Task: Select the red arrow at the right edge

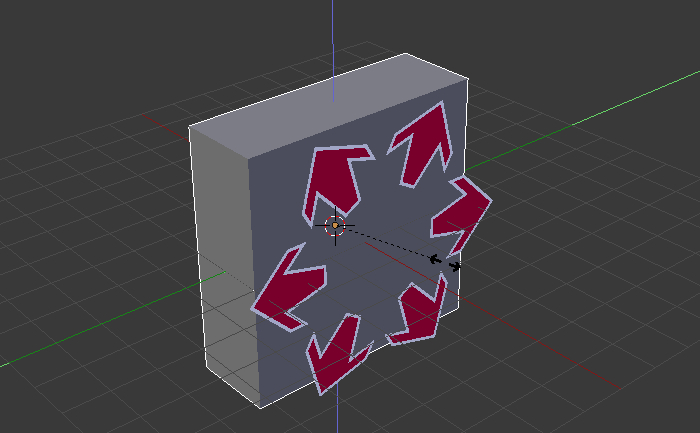Action: (463, 213)
